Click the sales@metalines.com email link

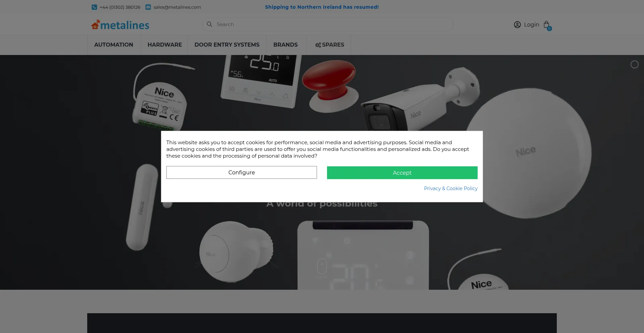[177, 7]
